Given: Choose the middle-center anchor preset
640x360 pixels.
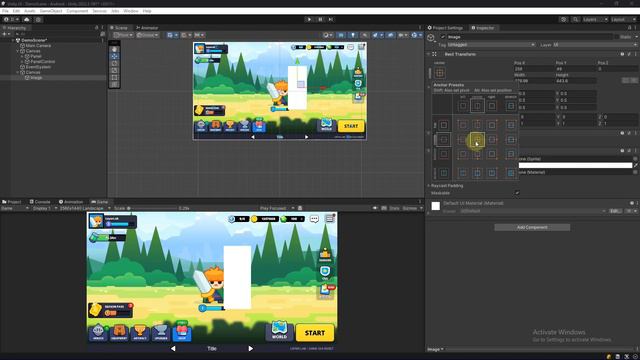Looking at the screenshot, I should tap(477, 140).
